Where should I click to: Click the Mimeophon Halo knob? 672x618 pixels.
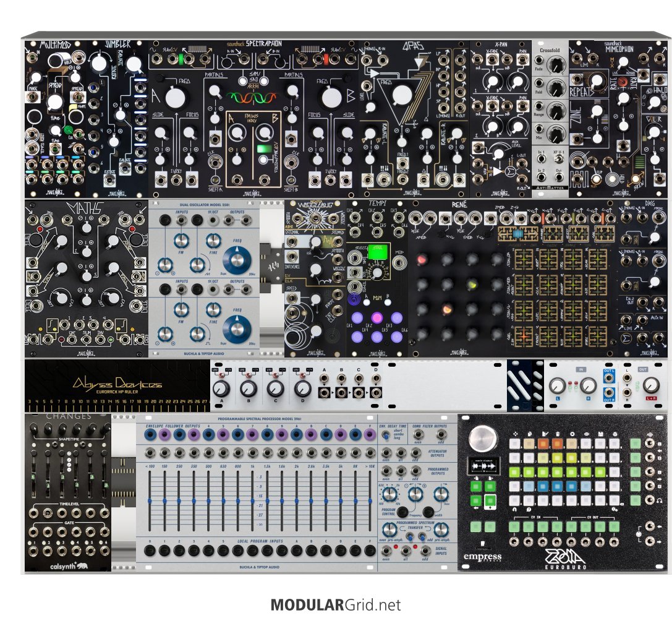(x=655, y=103)
